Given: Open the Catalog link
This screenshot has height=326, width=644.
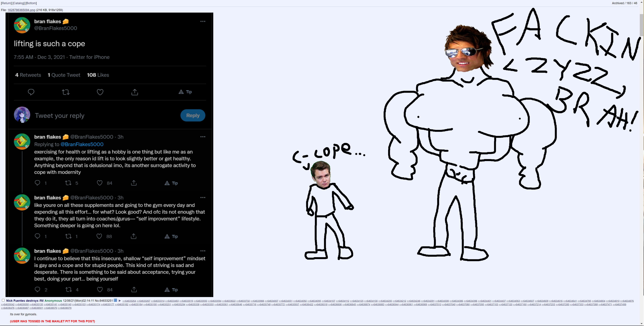Looking at the screenshot, I should 18,3.
